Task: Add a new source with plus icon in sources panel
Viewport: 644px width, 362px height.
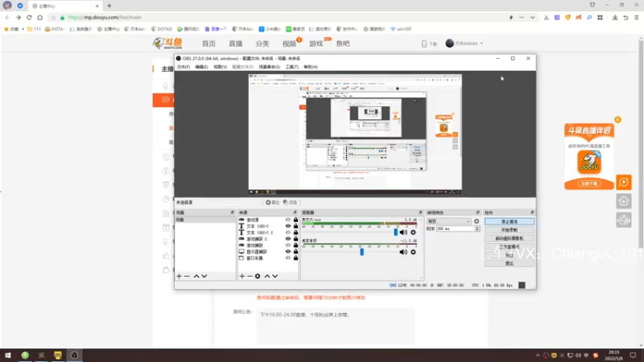Action: coord(242,276)
